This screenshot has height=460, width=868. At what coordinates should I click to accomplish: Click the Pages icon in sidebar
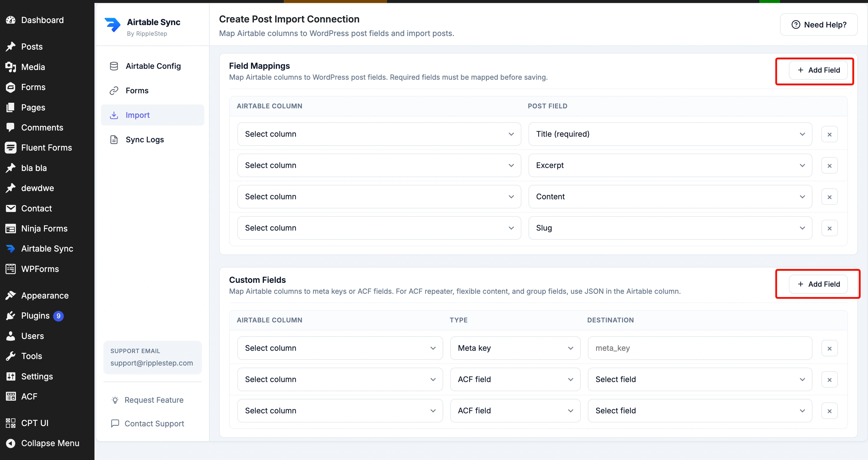tap(11, 107)
